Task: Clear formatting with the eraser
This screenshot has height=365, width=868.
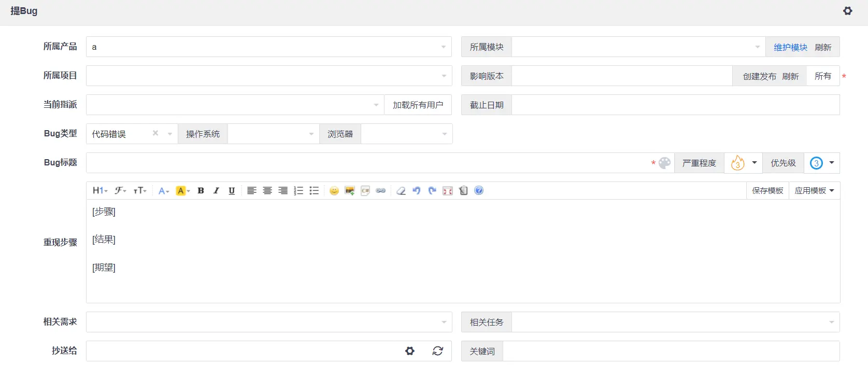Action: 401,191
